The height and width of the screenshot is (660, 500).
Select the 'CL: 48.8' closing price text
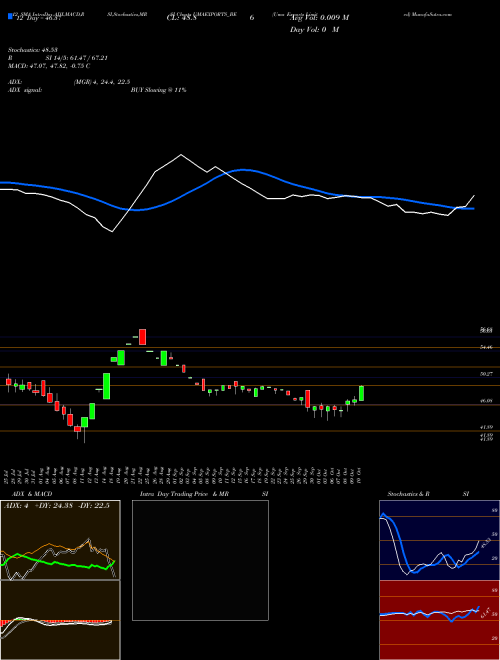click(182, 18)
